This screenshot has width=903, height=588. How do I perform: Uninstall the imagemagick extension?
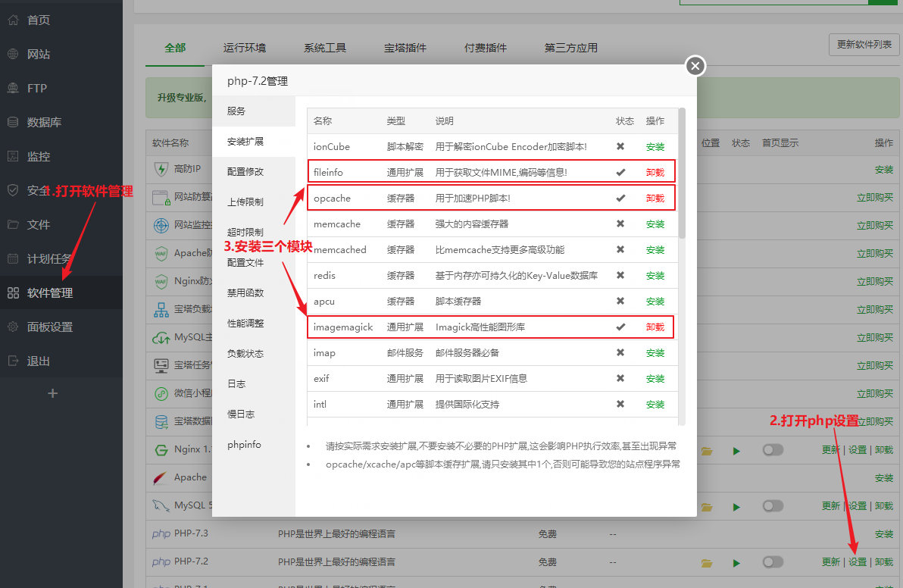[x=655, y=327]
